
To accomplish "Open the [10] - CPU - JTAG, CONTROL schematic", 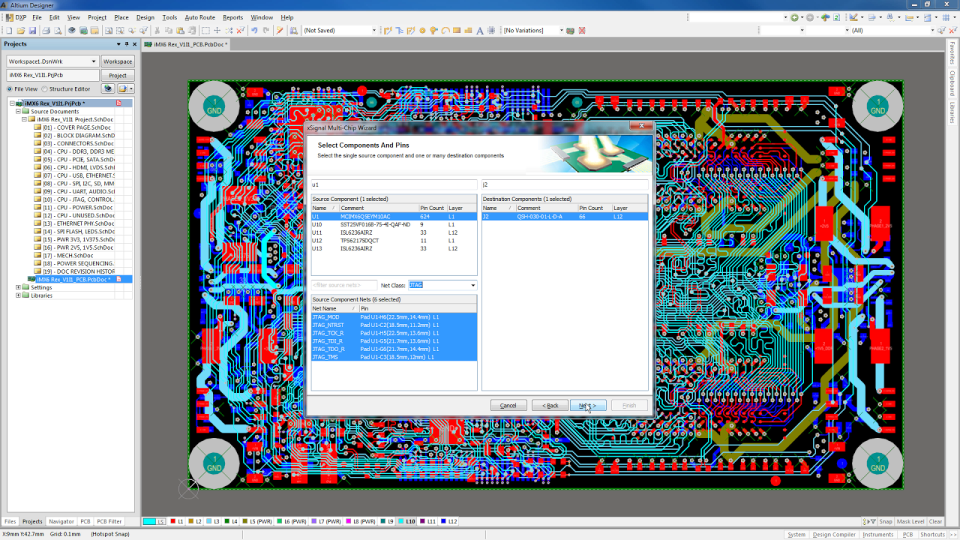I will [78, 200].
